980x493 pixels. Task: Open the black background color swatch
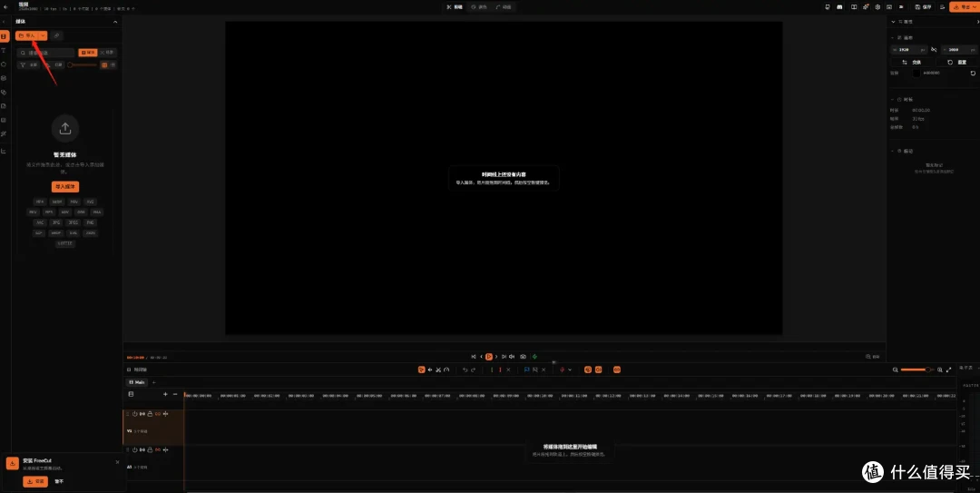coord(916,74)
